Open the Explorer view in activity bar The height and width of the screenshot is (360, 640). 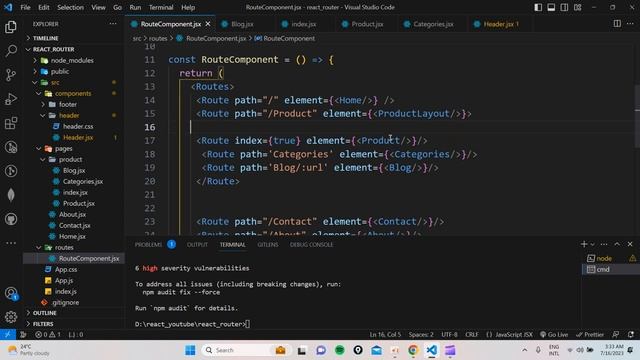11,27
